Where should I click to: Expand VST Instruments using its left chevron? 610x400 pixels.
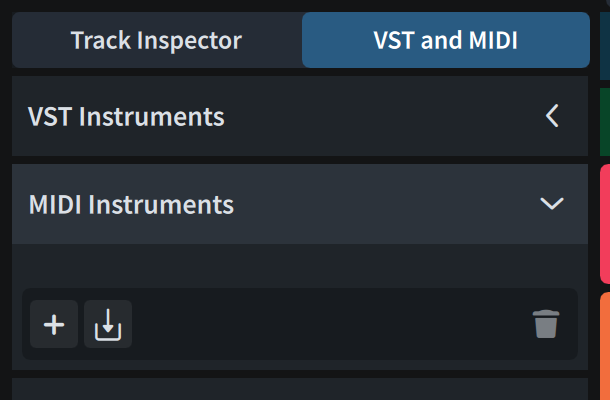pos(552,117)
